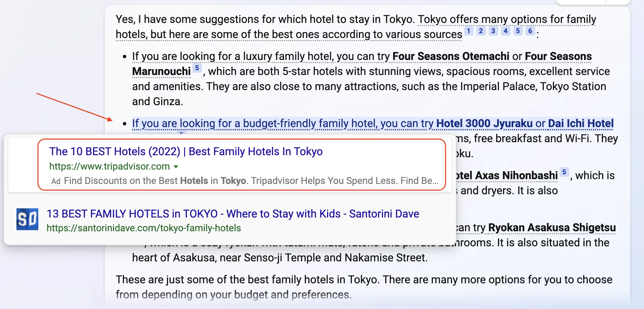Open '13 BEST FAMILY HOTELS in TOKYO' link

point(233,214)
